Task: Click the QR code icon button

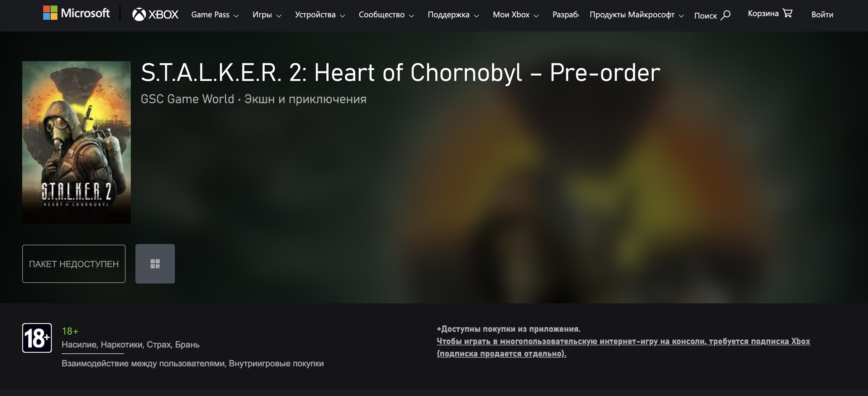Action: [155, 263]
